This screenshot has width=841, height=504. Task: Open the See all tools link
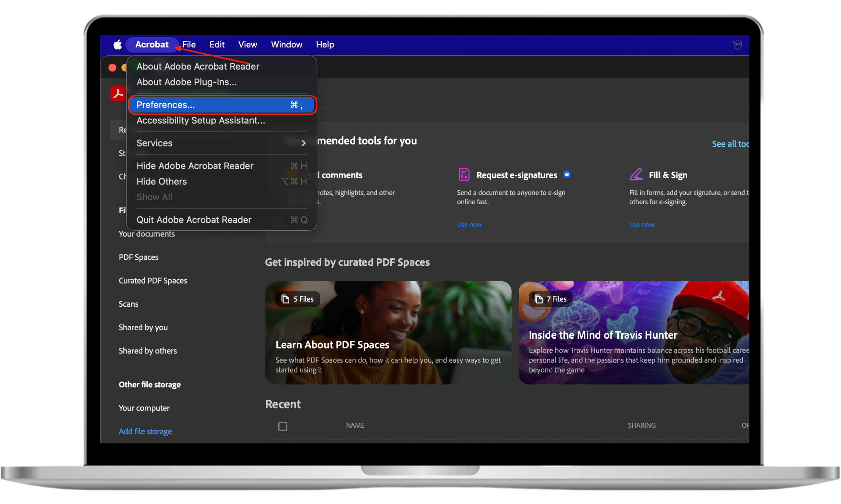click(730, 144)
